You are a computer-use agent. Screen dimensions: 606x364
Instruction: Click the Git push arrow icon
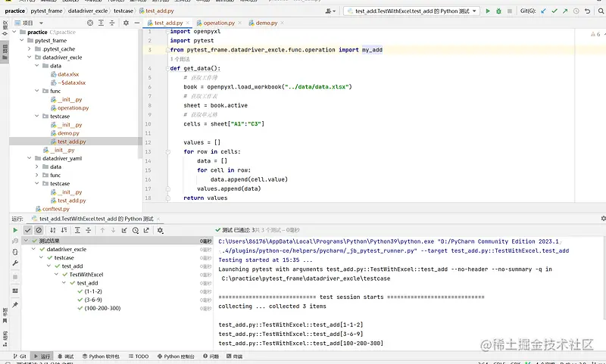(x=565, y=11)
